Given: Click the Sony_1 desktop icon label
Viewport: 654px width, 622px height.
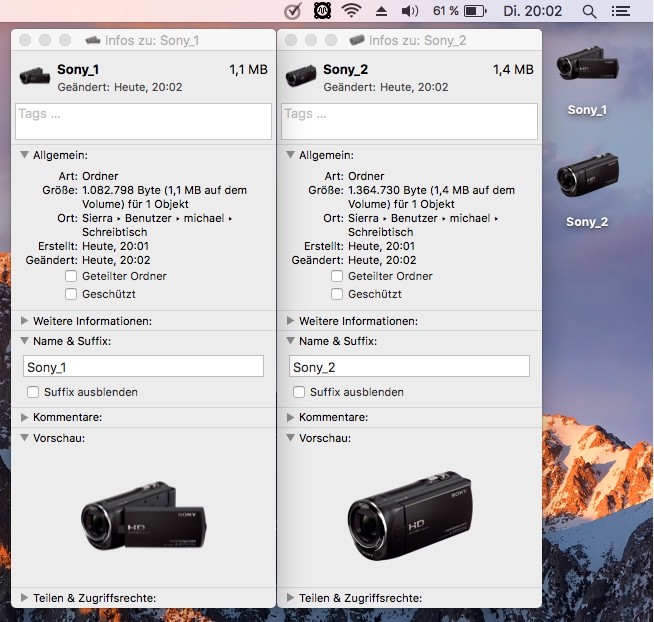Looking at the screenshot, I should coord(587,110).
